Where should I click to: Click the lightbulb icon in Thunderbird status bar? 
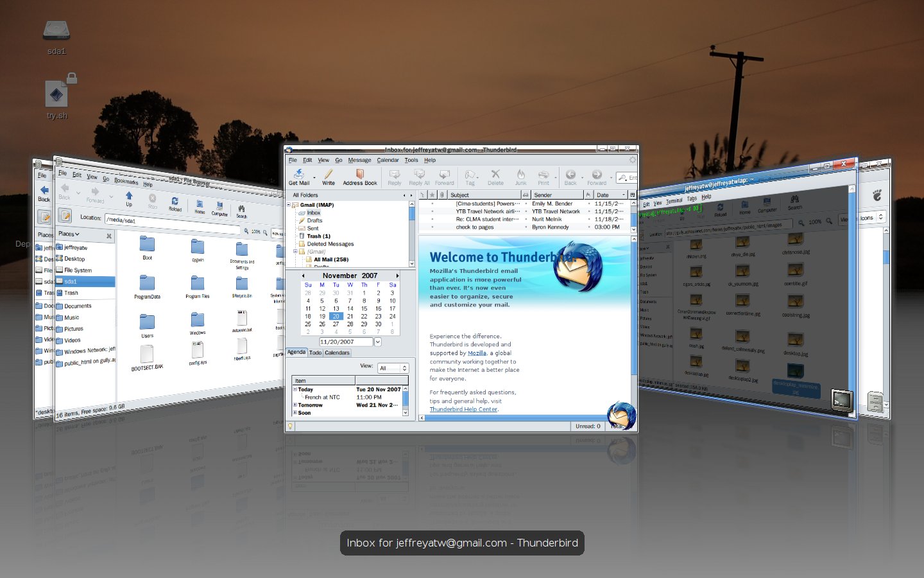coord(290,426)
